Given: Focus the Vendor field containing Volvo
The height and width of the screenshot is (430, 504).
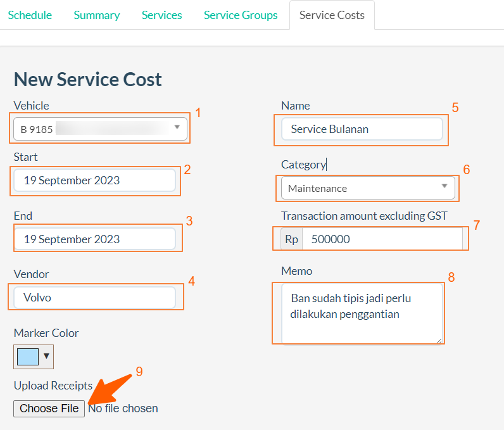Looking at the screenshot, I should pyautogui.click(x=94, y=298).
